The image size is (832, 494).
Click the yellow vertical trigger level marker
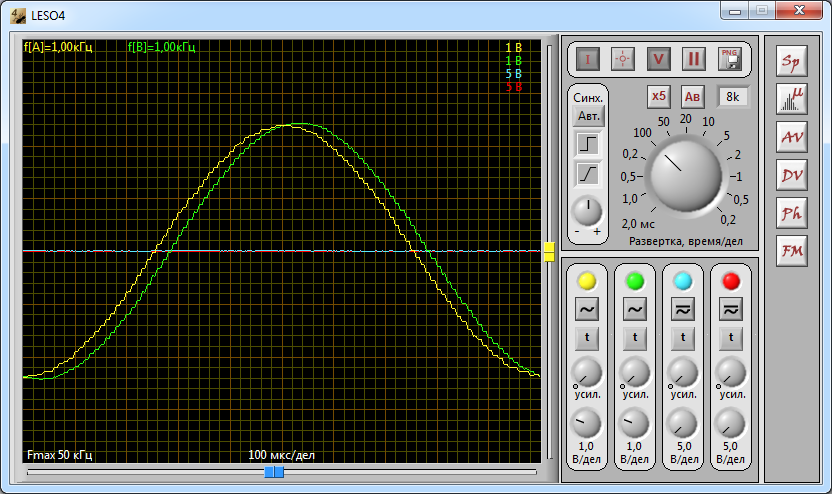click(x=549, y=252)
